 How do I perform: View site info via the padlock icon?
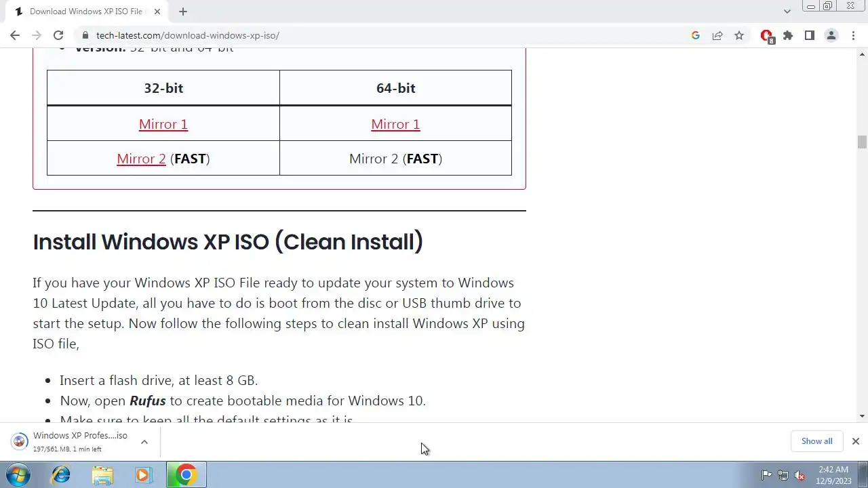point(85,35)
